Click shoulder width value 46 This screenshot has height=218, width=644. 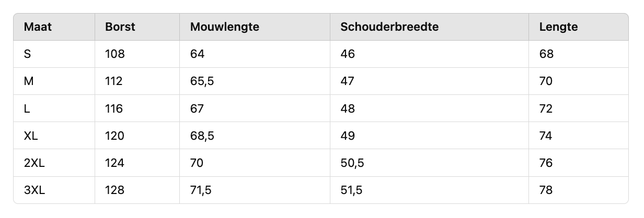[x=348, y=54]
